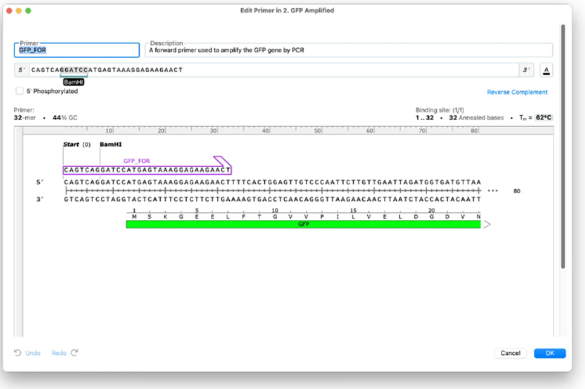Click into the Description text field
585x389 pixels.
point(349,50)
